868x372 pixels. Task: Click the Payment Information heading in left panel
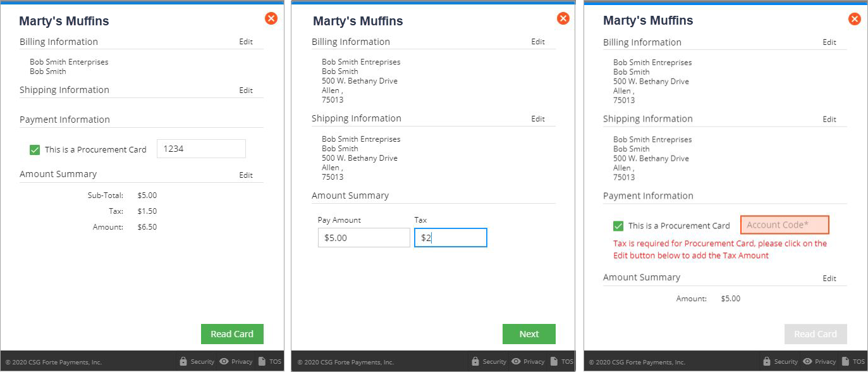click(64, 120)
